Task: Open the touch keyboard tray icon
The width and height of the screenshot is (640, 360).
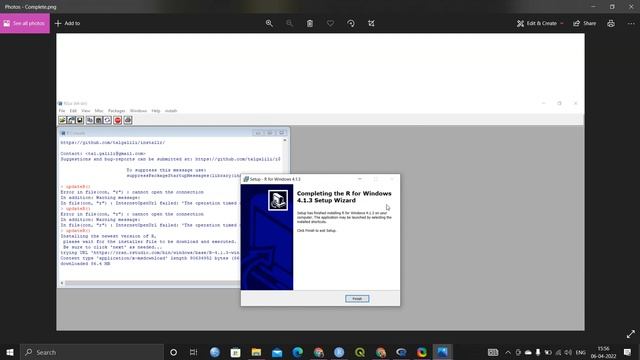Action: (x=493, y=352)
